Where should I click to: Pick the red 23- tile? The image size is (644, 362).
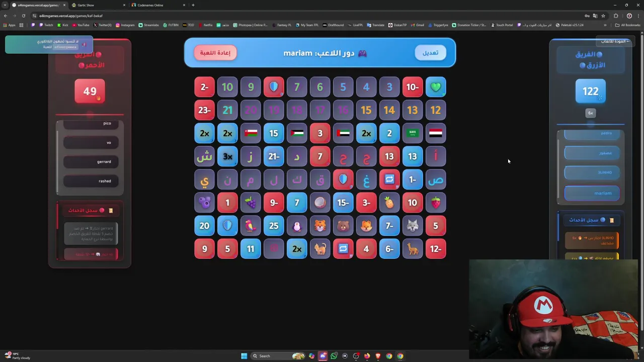pos(204,110)
